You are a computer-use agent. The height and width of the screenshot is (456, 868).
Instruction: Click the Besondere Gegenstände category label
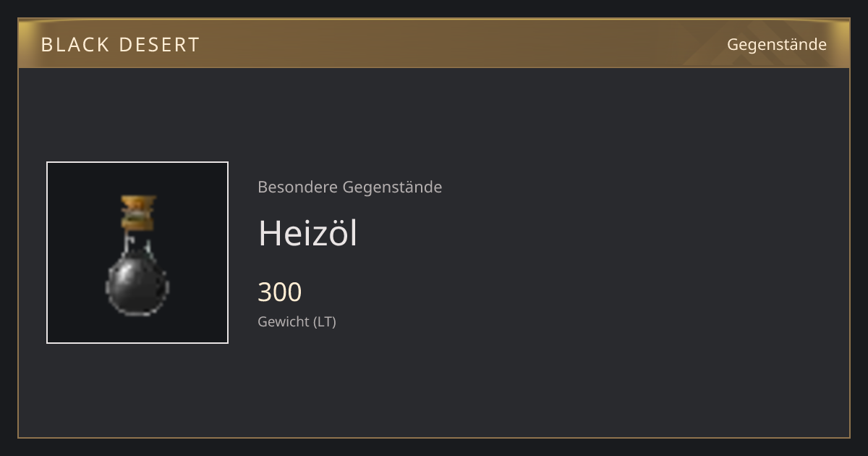click(x=350, y=187)
